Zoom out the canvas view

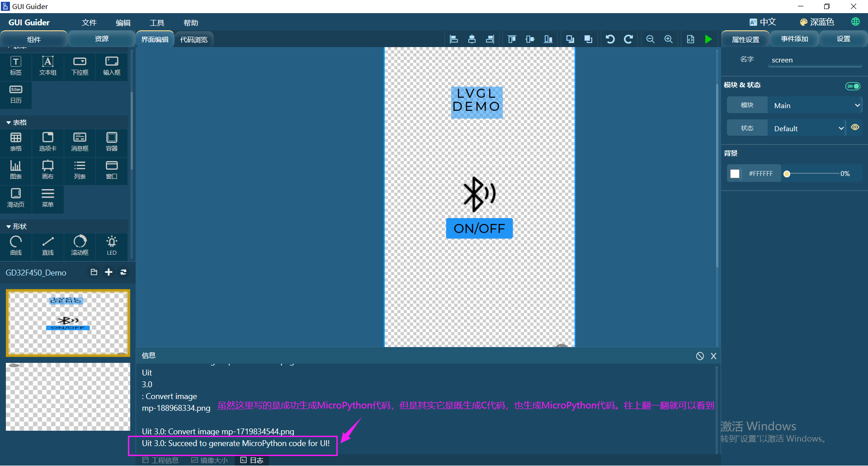coord(651,39)
